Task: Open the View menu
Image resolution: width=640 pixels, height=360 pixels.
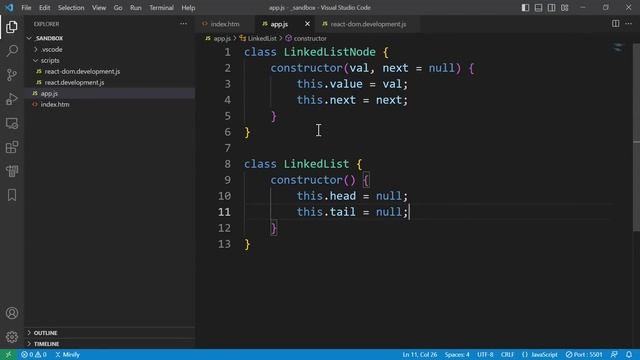Action: click(99, 8)
